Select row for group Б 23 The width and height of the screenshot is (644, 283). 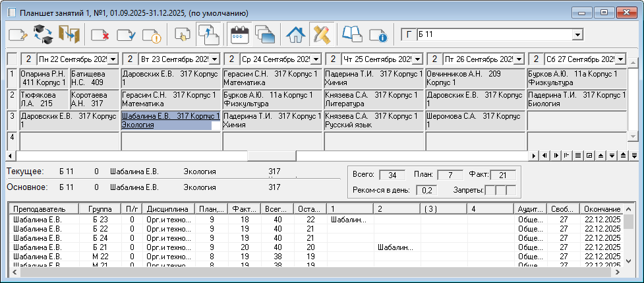pos(99,219)
